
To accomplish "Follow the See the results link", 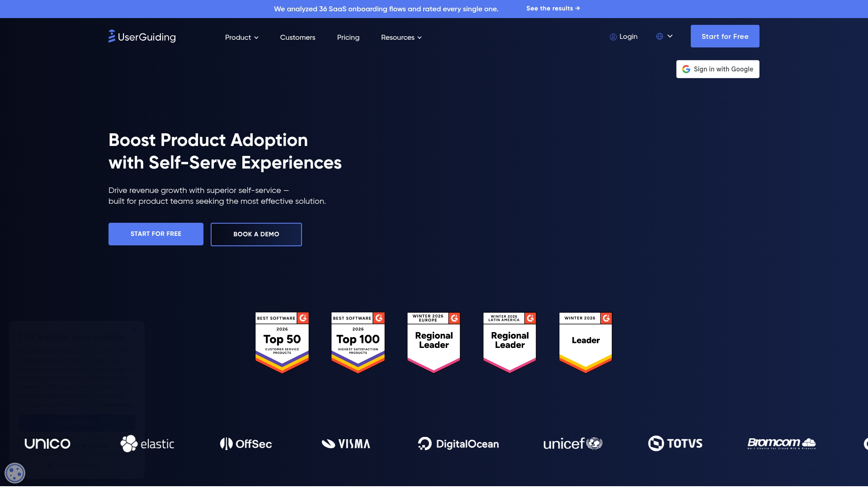I will click(553, 9).
